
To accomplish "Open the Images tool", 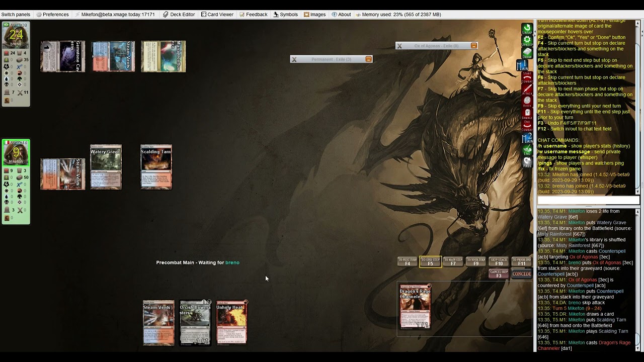I will click(315, 15).
